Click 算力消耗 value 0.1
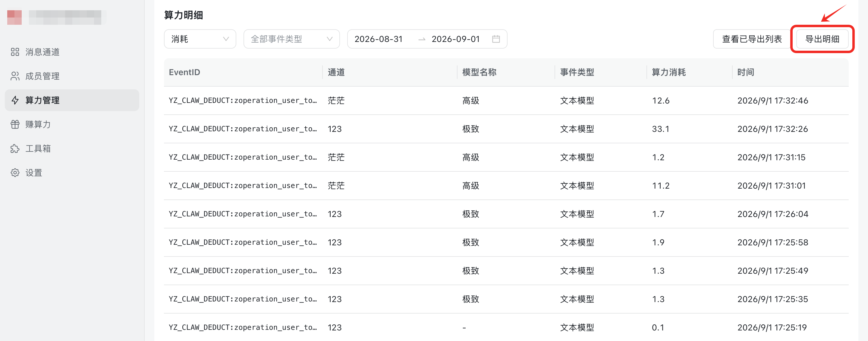Screen dimensions: 868x341 click(x=658, y=327)
